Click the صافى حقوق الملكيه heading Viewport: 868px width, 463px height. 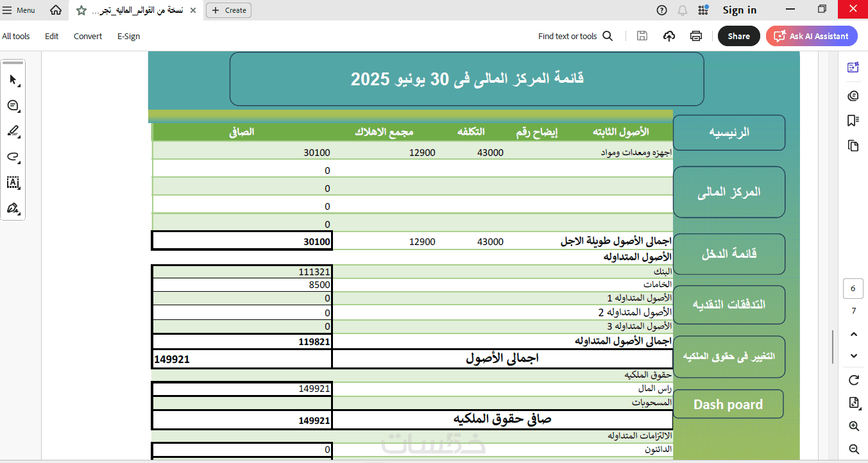(x=502, y=419)
